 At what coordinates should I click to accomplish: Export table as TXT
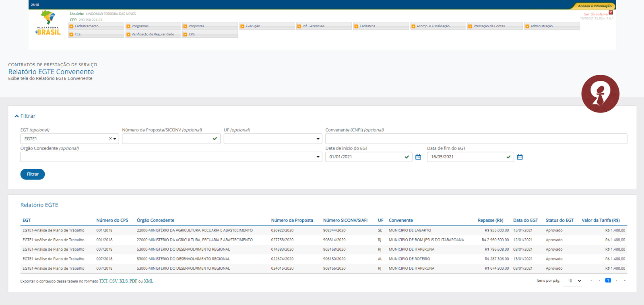103,281
